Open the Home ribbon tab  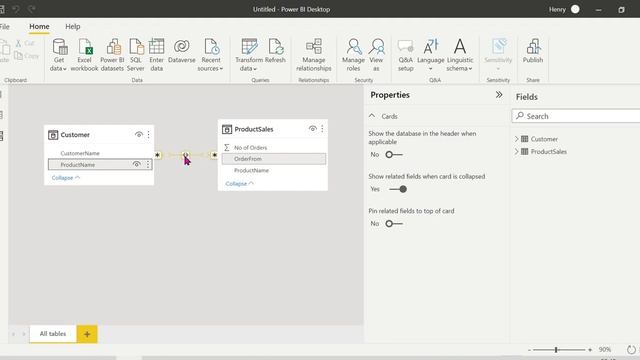pyautogui.click(x=39, y=27)
